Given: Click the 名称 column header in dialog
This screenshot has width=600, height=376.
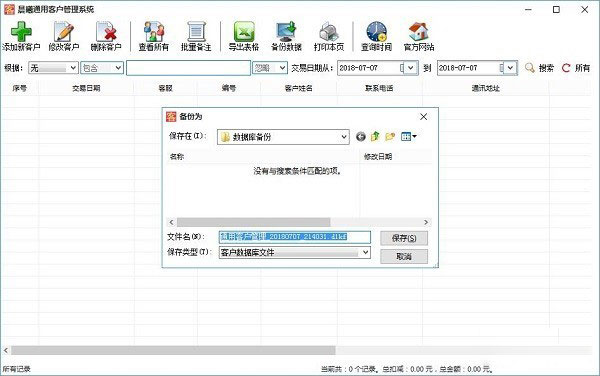Looking at the screenshot, I should pyautogui.click(x=263, y=156).
